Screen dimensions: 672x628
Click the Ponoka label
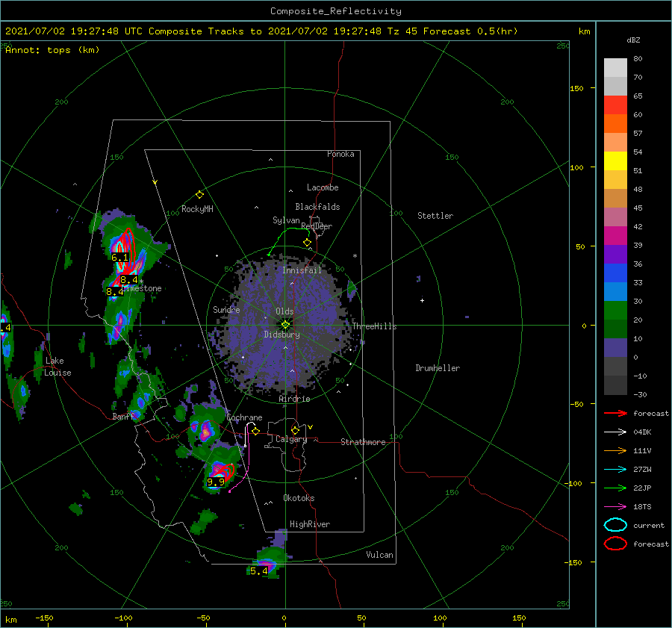coord(340,154)
